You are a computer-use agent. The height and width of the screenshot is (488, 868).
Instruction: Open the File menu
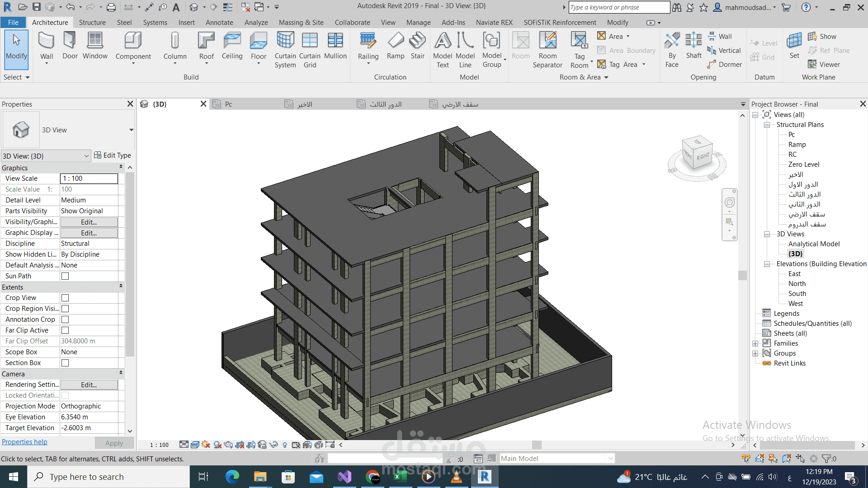(13, 23)
